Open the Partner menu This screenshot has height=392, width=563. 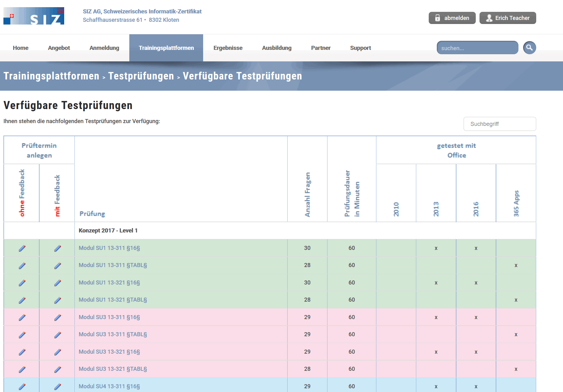click(321, 48)
